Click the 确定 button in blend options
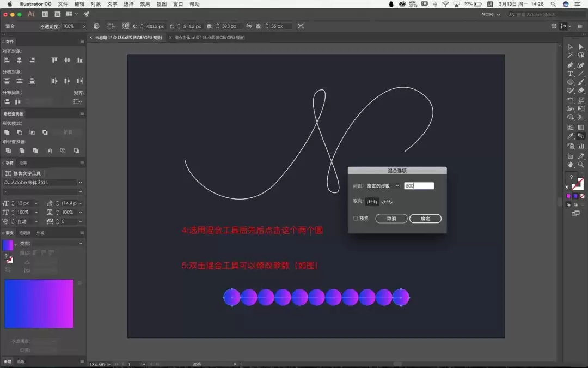 425,219
